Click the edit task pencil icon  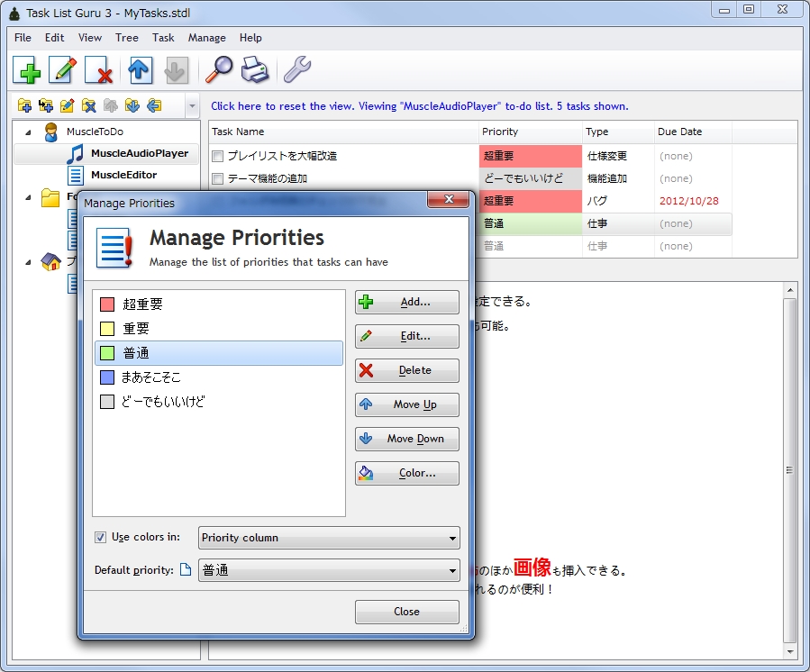(x=62, y=69)
